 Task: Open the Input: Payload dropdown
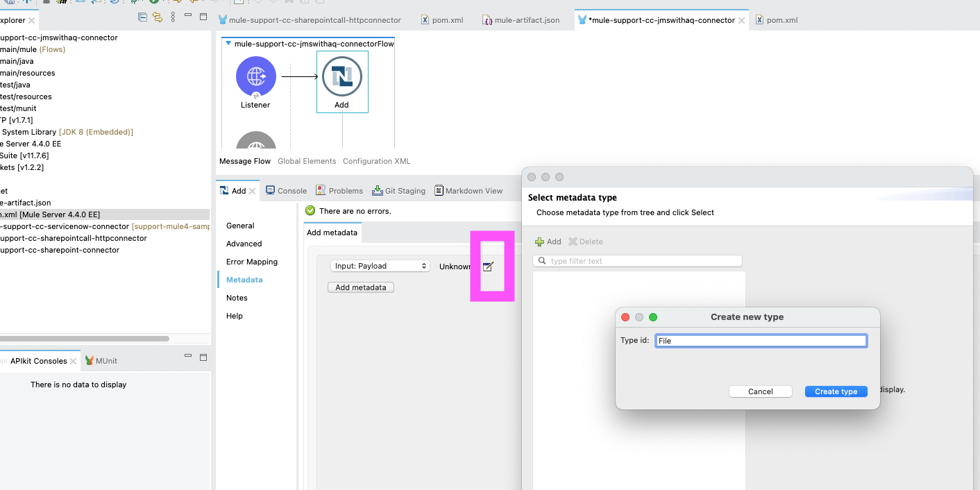pos(380,266)
